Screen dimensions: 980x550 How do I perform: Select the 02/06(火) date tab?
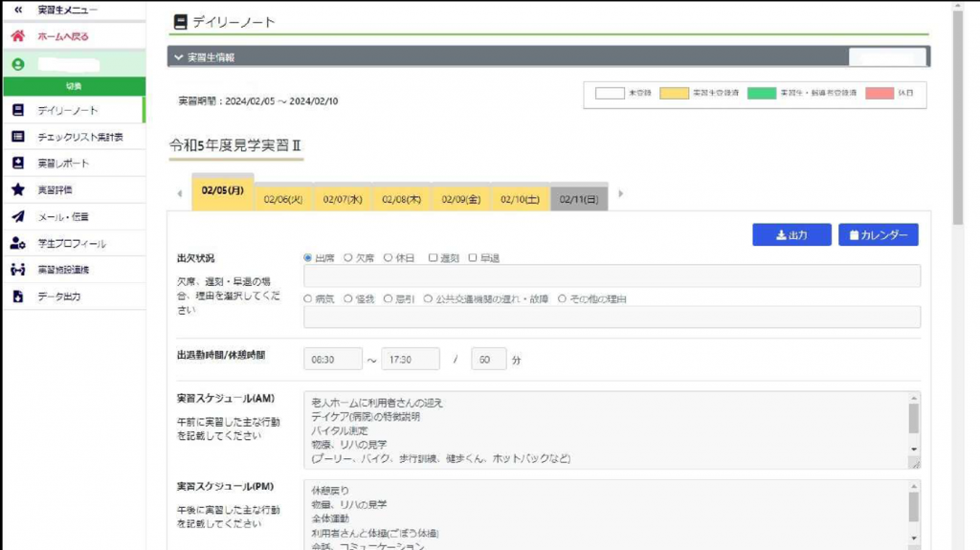pos(283,199)
